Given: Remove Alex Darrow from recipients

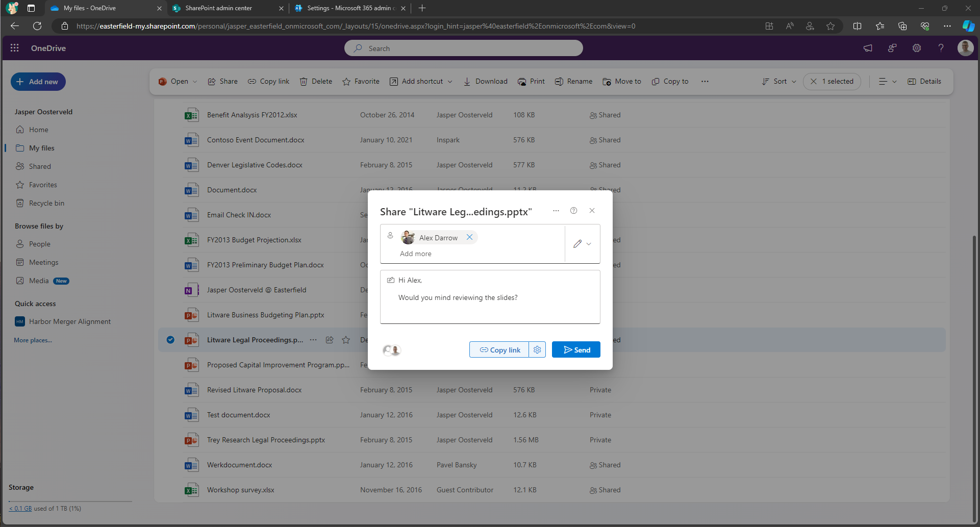Looking at the screenshot, I should coord(469,237).
